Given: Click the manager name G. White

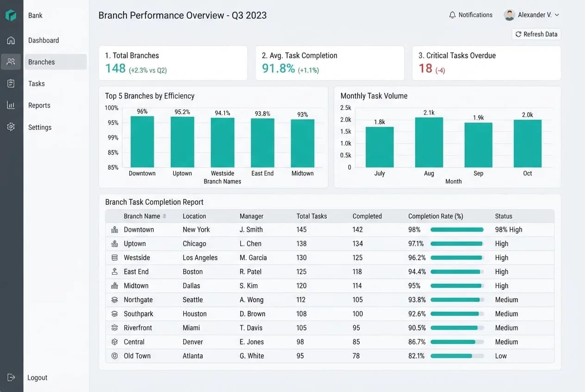Looking at the screenshot, I should [252, 356].
